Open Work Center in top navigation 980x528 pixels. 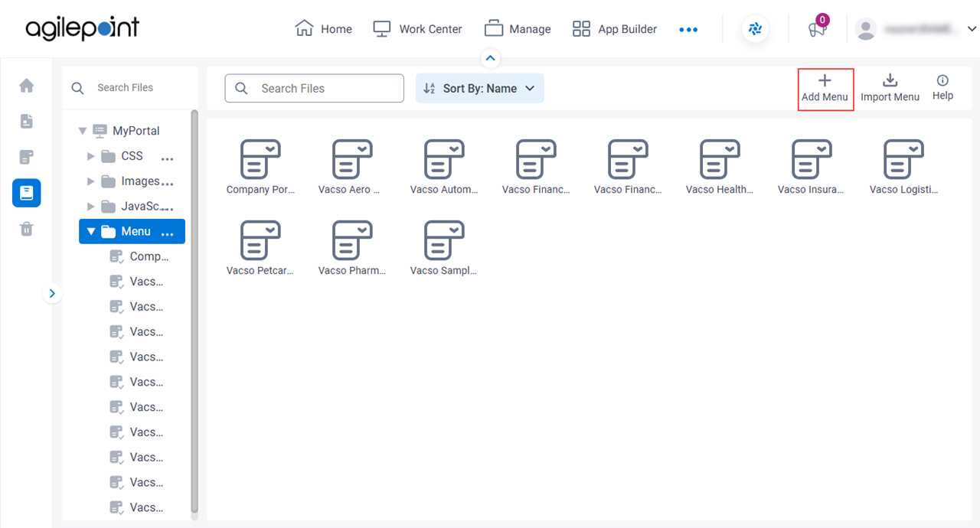click(x=417, y=29)
